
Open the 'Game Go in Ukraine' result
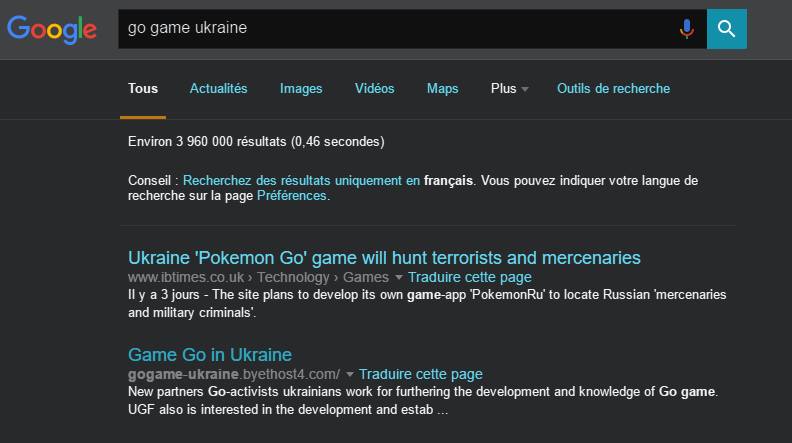click(210, 355)
